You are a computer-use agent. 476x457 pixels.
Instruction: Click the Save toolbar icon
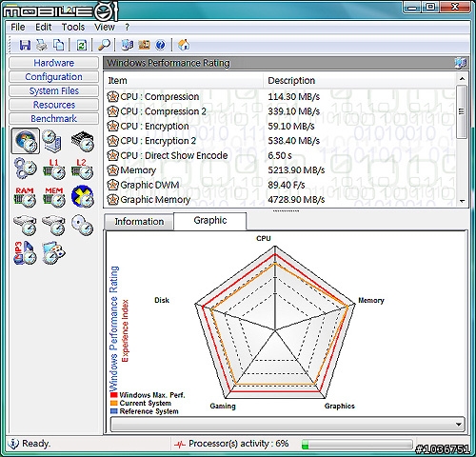tap(25, 45)
